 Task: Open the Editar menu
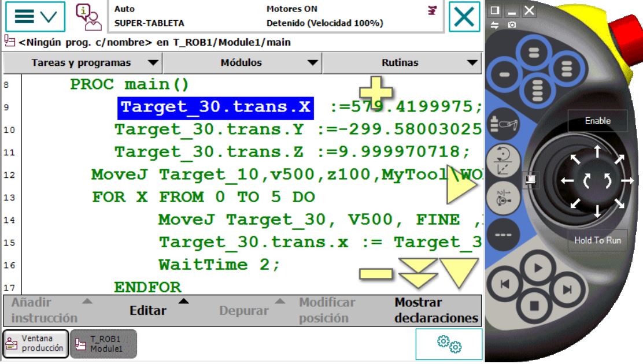tap(148, 310)
